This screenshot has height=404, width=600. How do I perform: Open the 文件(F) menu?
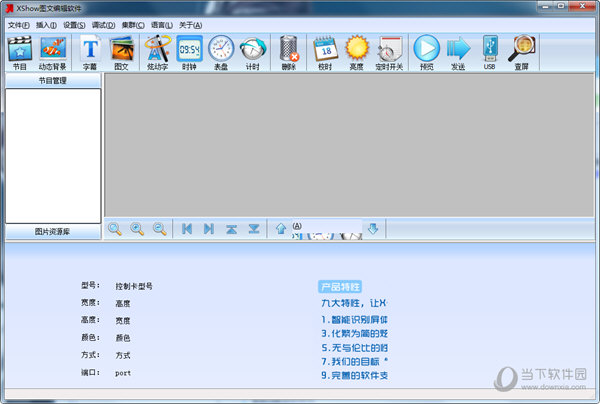point(19,25)
